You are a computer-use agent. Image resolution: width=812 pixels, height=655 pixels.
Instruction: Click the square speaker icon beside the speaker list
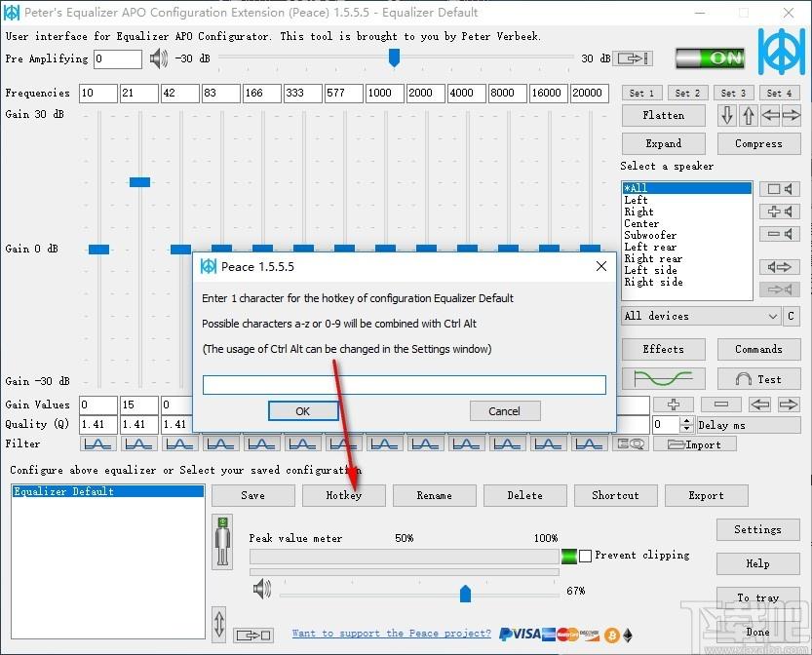click(780, 189)
